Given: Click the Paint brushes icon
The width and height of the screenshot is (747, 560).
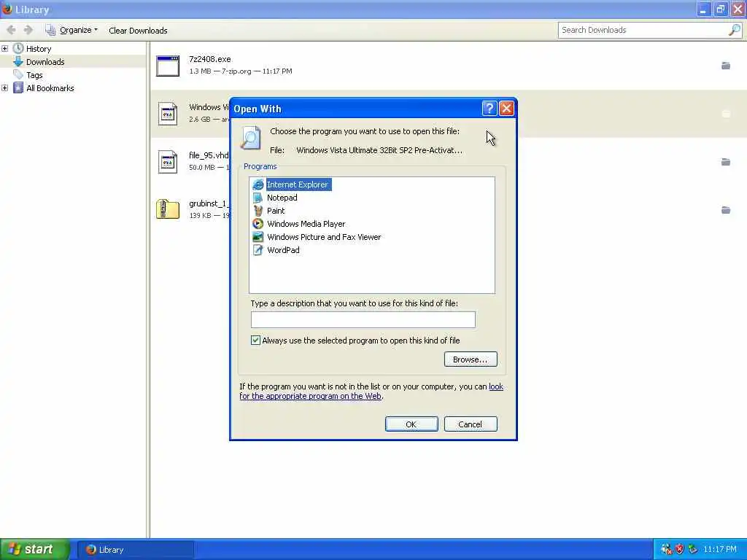Looking at the screenshot, I should tap(258, 211).
